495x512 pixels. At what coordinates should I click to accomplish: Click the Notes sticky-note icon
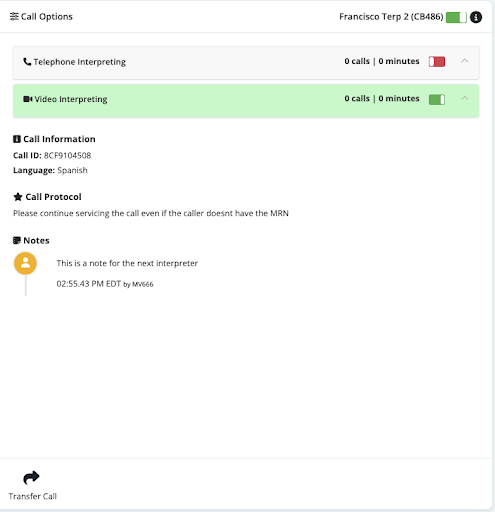click(17, 240)
